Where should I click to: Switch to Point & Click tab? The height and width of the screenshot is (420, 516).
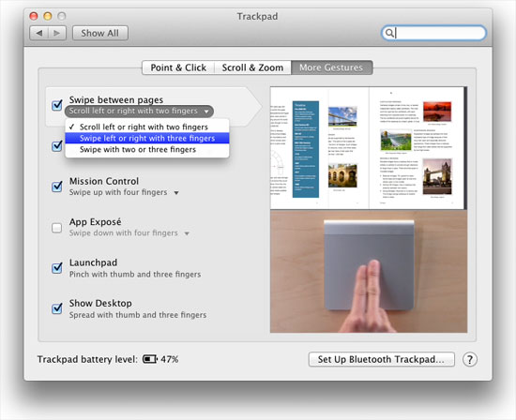[x=178, y=67]
